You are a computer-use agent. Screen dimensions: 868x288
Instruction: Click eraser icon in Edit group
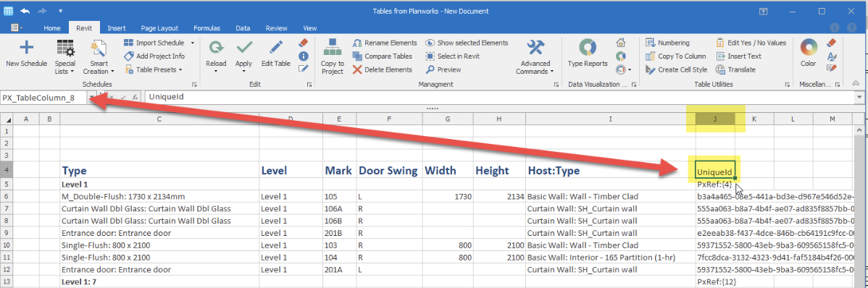pyautogui.click(x=303, y=43)
